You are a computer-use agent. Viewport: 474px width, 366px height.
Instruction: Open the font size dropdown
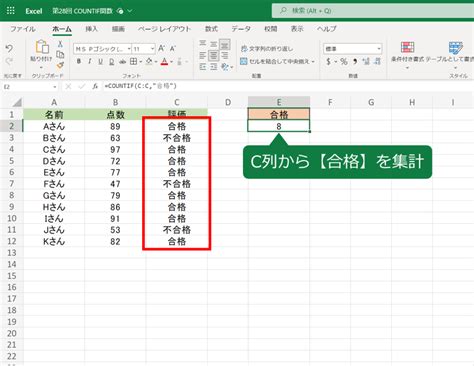point(152,49)
